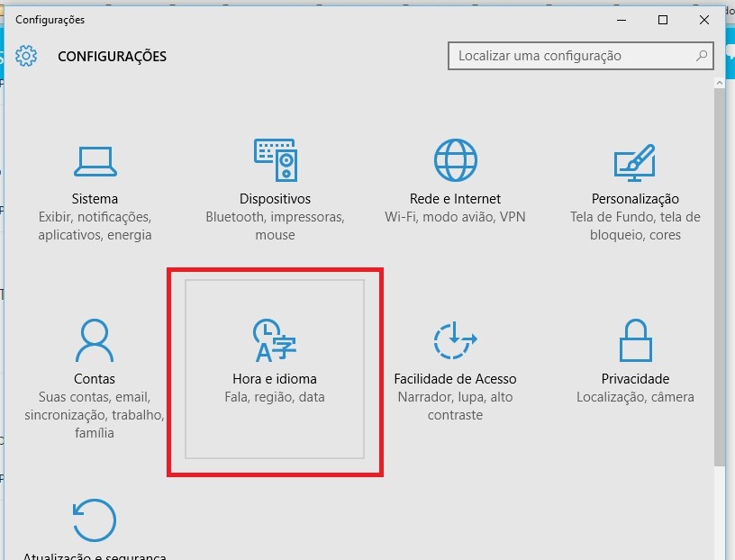735x560 pixels.
Task: Click the vertical scrollbar thumb
Action: pyautogui.click(x=720, y=276)
